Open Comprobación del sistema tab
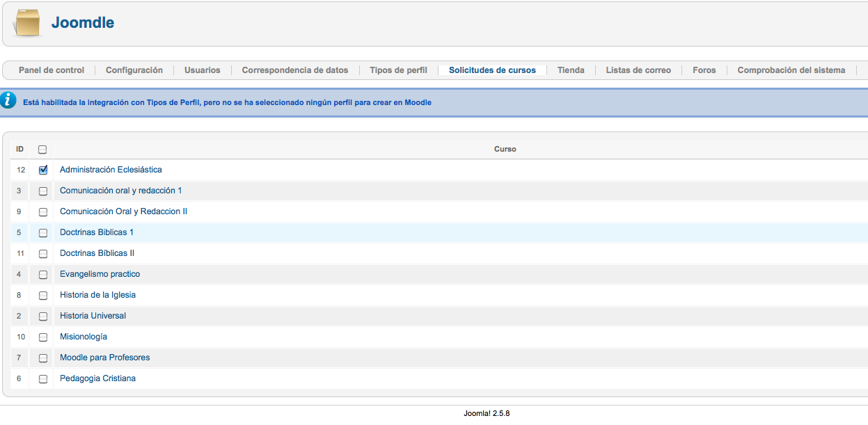868x425 pixels. tap(791, 70)
